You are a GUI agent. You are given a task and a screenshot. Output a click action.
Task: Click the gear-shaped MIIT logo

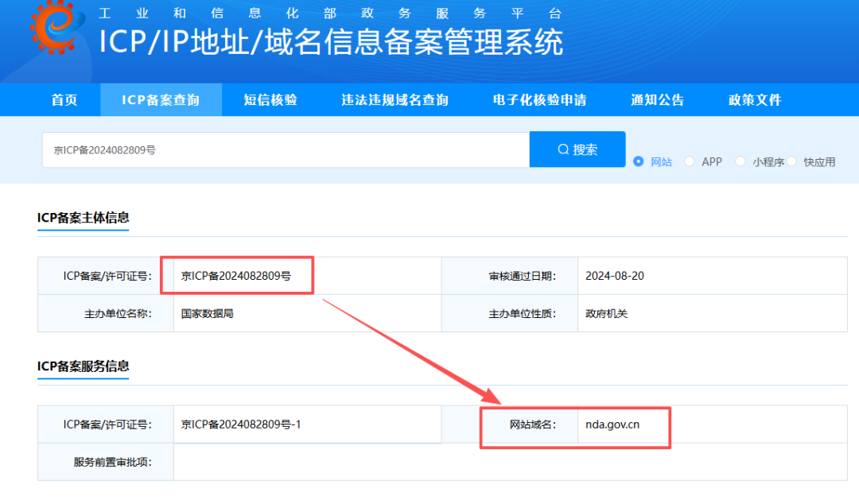(x=56, y=26)
